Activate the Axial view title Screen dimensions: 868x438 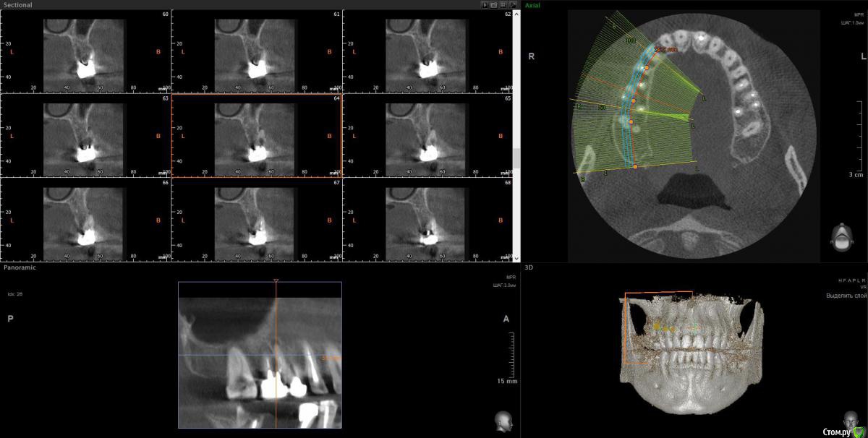[532, 5]
